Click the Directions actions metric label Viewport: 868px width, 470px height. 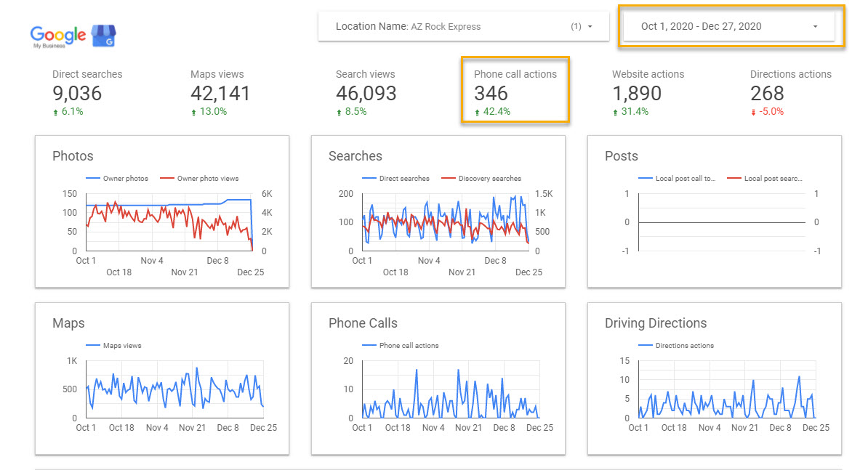pyautogui.click(x=791, y=74)
